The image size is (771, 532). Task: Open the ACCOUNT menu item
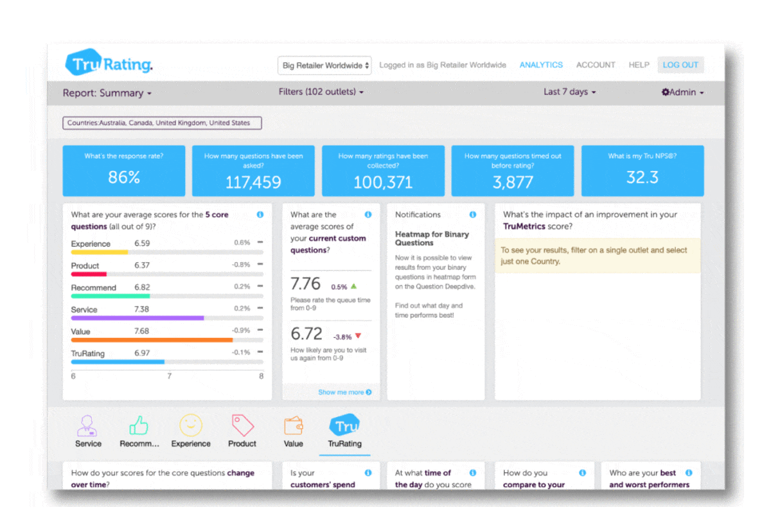tap(596, 65)
